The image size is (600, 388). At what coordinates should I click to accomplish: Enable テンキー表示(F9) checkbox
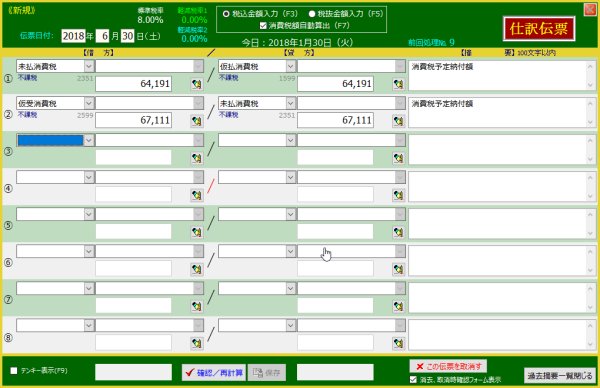[x=14, y=370]
